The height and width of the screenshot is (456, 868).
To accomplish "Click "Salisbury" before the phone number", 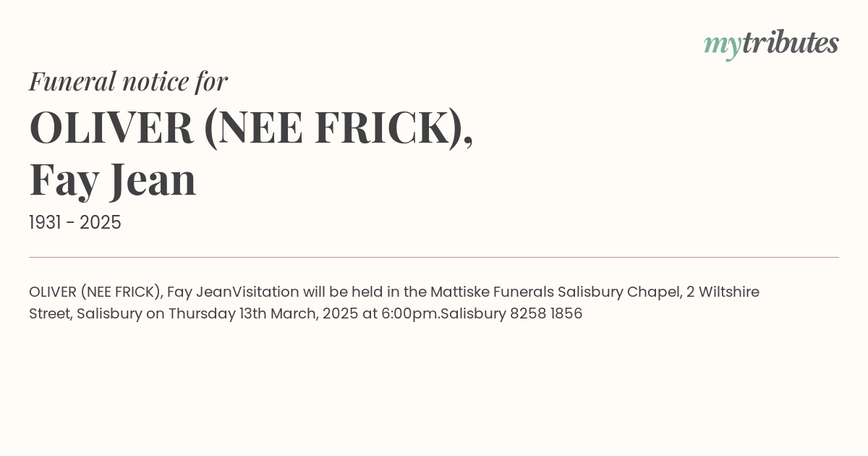I will pyautogui.click(x=473, y=313).
